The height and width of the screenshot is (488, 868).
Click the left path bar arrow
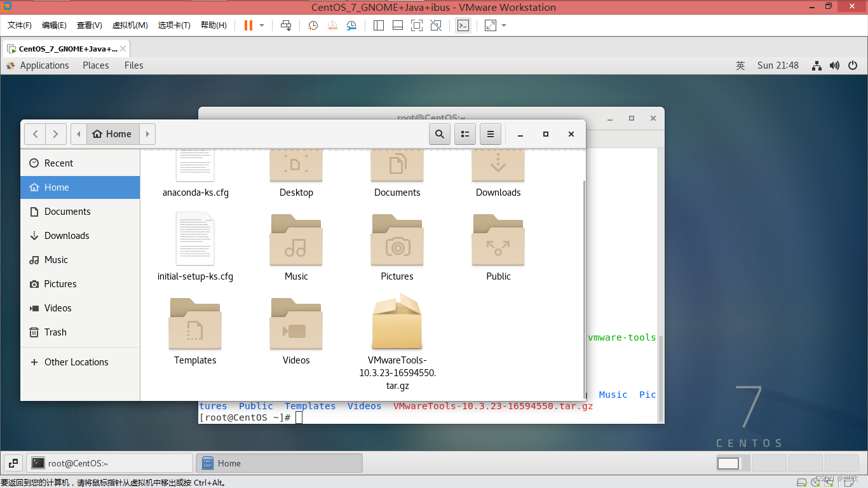click(x=79, y=134)
